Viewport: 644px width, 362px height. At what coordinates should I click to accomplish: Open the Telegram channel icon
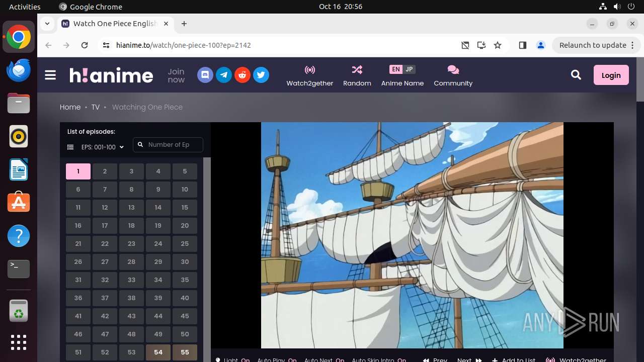[x=224, y=75]
